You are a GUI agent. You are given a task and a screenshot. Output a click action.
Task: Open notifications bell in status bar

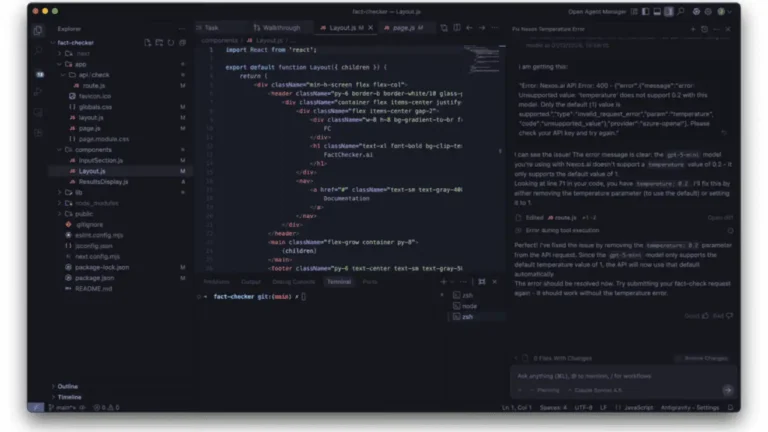coord(730,408)
